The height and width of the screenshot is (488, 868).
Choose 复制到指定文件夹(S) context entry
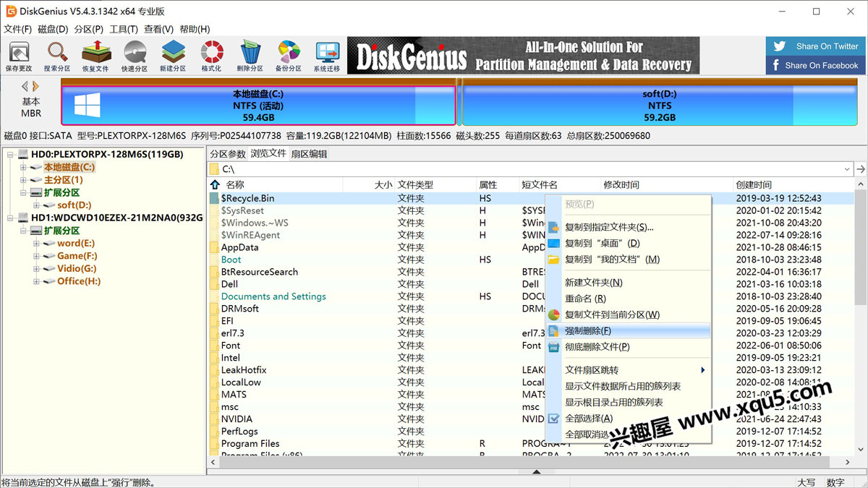628,227
